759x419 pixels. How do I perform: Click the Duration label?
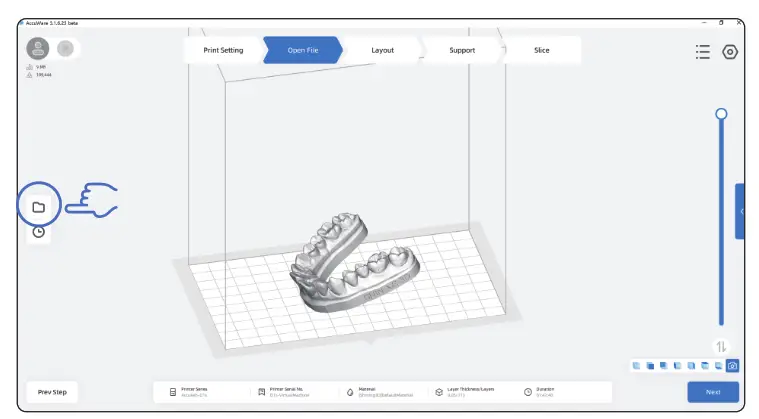[x=545, y=389]
